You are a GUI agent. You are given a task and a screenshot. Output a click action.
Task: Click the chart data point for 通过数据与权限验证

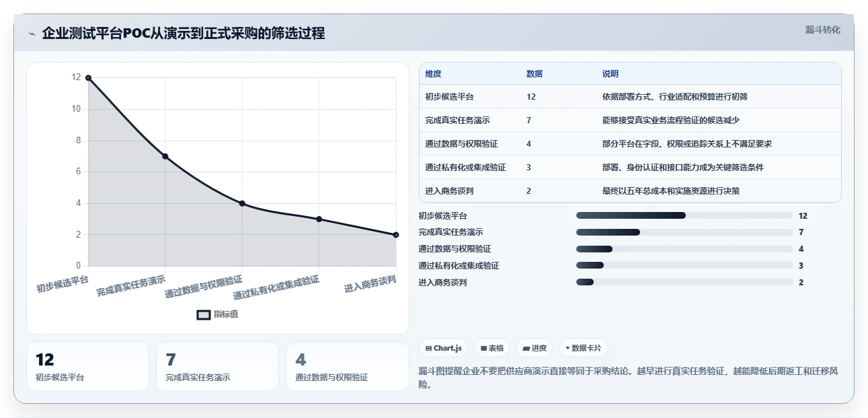click(242, 203)
